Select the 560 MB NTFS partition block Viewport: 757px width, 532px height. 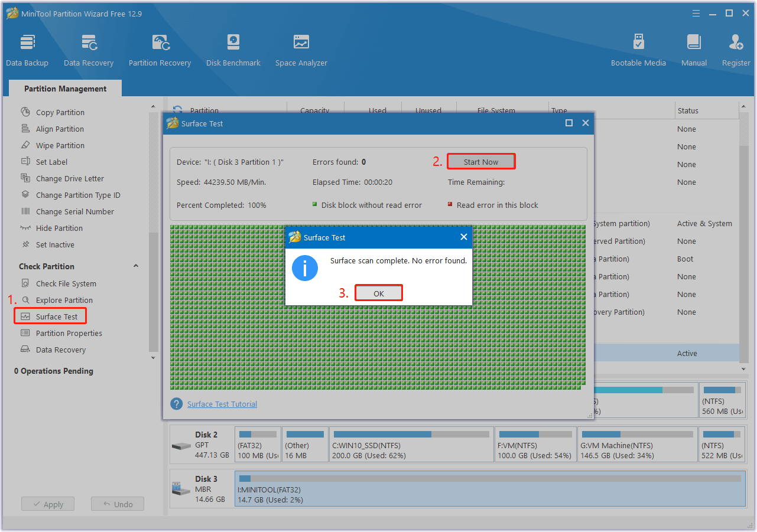point(723,400)
